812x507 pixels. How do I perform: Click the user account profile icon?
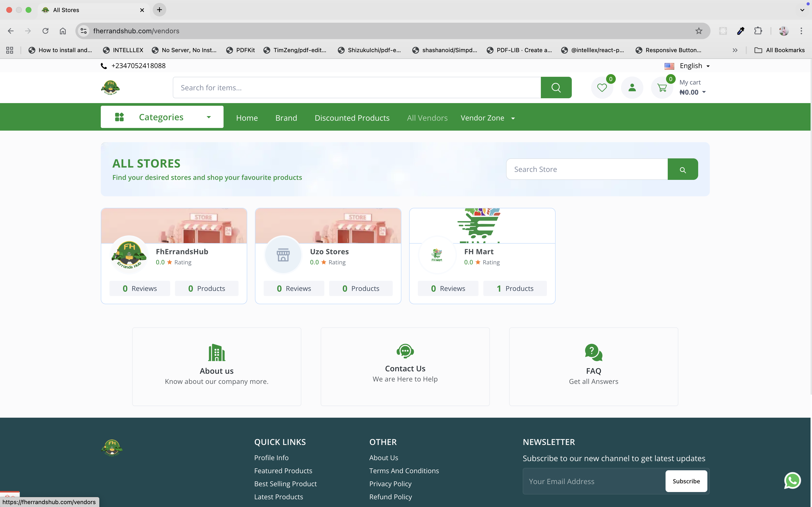click(x=632, y=88)
